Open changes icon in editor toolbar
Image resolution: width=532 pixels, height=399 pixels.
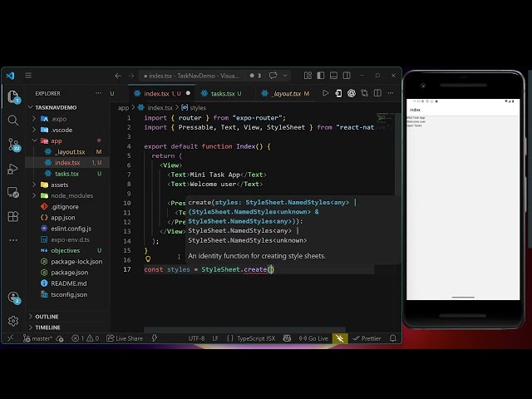pyautogui.click(x=338, y=93)
